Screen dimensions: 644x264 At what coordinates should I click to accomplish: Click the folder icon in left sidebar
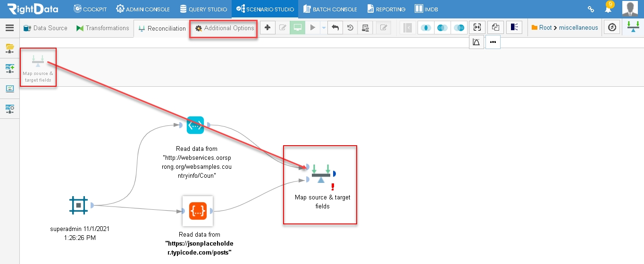pyautogui.click(x=9, y=48)
